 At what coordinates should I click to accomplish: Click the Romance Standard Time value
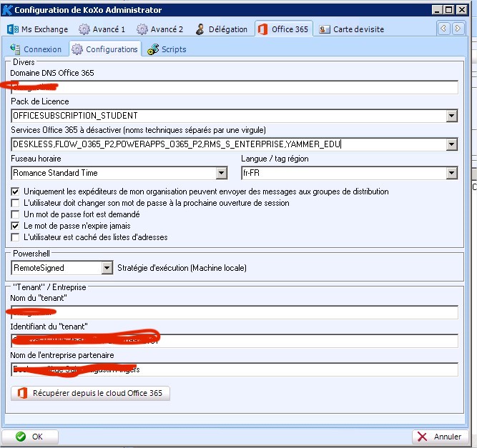(x=55, y=173)
